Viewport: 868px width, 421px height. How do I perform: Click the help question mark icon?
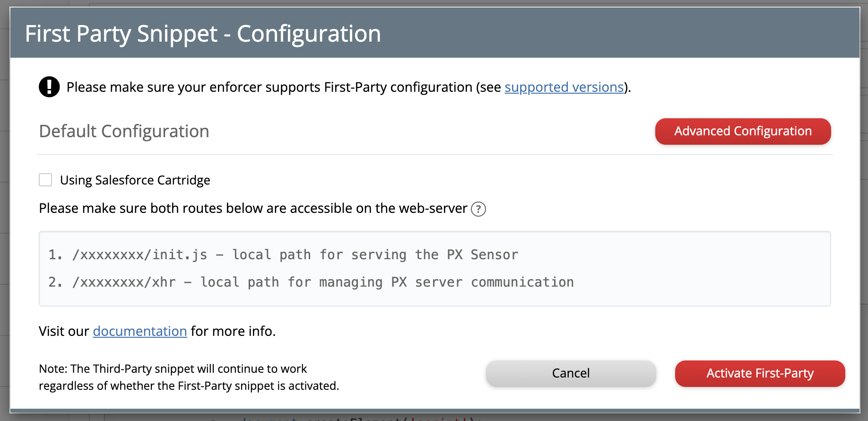point(478,209)
